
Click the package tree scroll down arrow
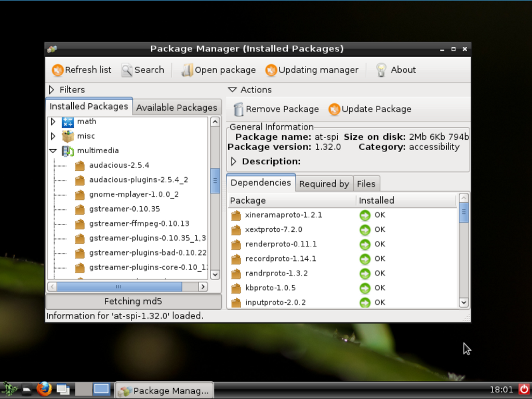click(215, 274)
